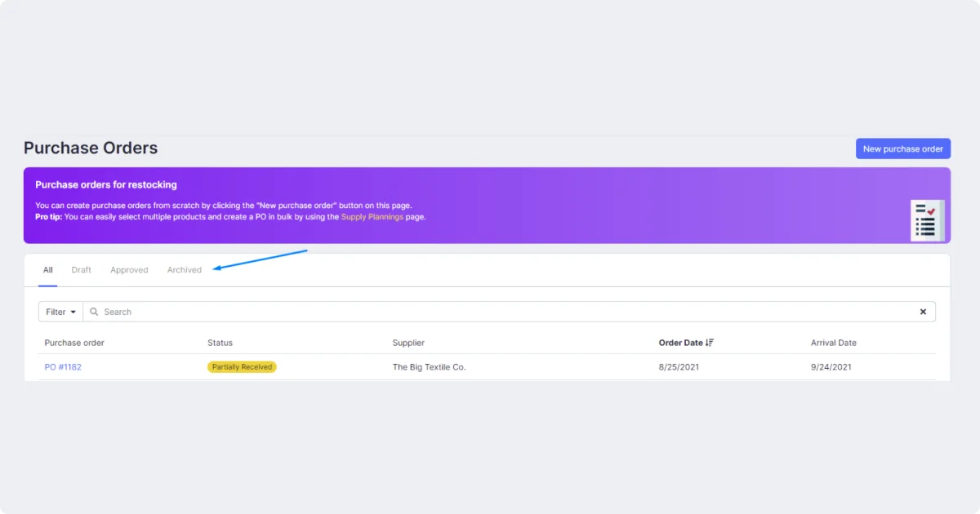Image resolution: width=980 pixels, height=514 pixels.
Task: Click the Purchase orders for restocking title
Action: (x=106, y=185)
